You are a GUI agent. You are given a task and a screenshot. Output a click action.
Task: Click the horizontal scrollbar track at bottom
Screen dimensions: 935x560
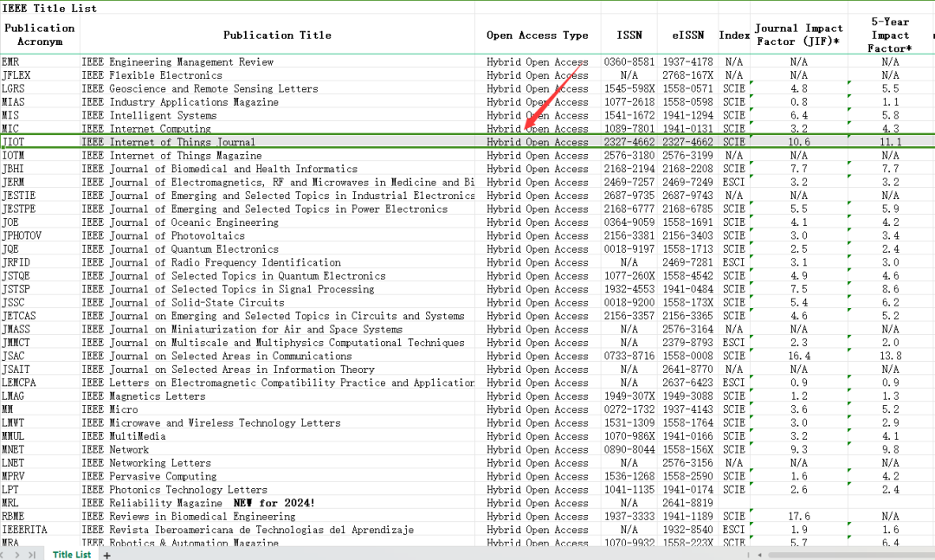[x=850, y=555]
